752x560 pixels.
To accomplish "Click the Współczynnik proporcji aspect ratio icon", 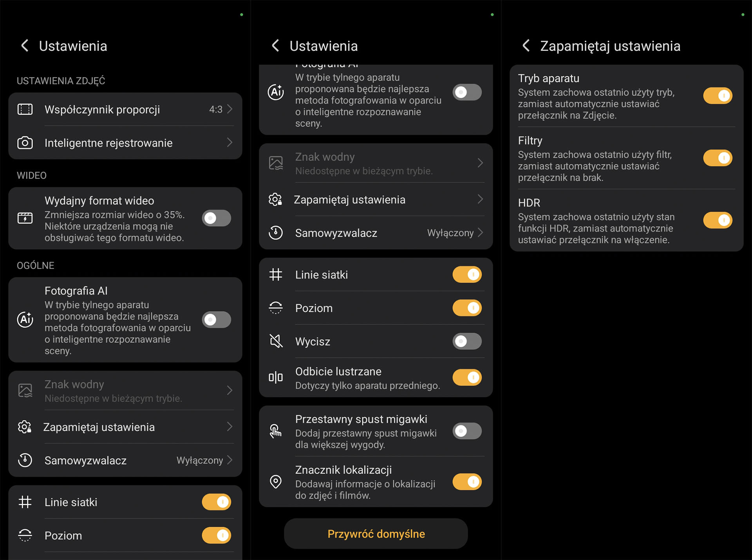I will (x=25, y=109).
